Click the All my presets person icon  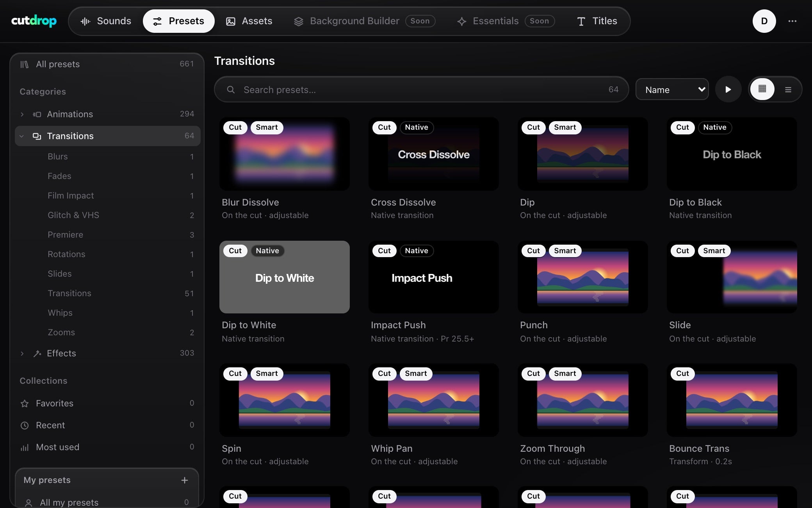(x=28, y=503)
